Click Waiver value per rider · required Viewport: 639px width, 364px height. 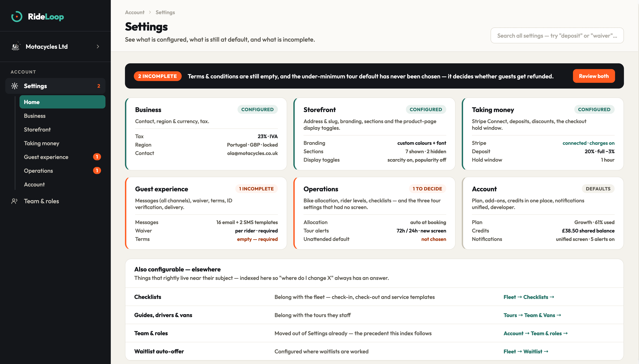pyautogui.click(x=256, y=231)
